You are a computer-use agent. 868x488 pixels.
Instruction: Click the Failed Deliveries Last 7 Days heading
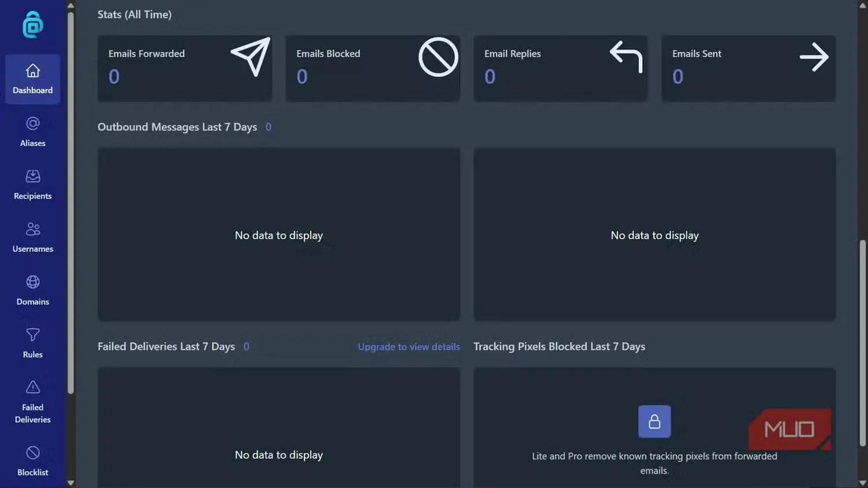(x=166, y=347)
